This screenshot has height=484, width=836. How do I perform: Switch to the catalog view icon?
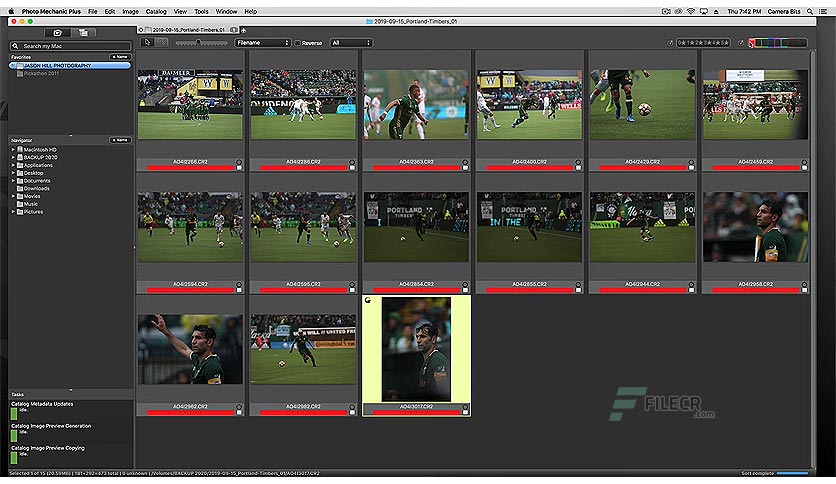click(x=83, y=33)
